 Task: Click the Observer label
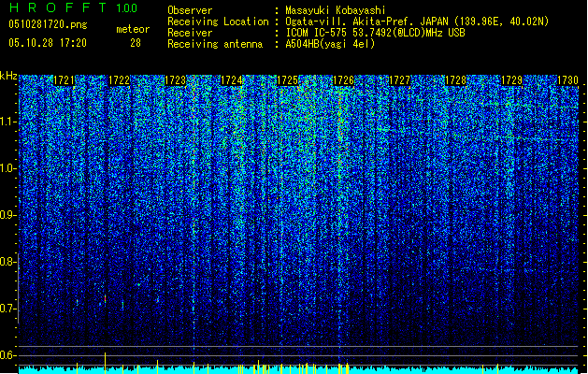[190, 10]
